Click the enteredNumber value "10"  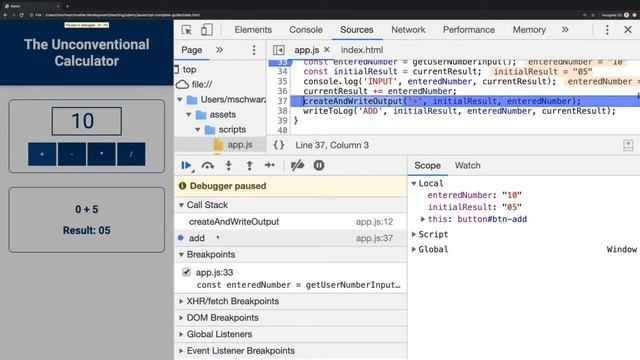tap(512, 195)
